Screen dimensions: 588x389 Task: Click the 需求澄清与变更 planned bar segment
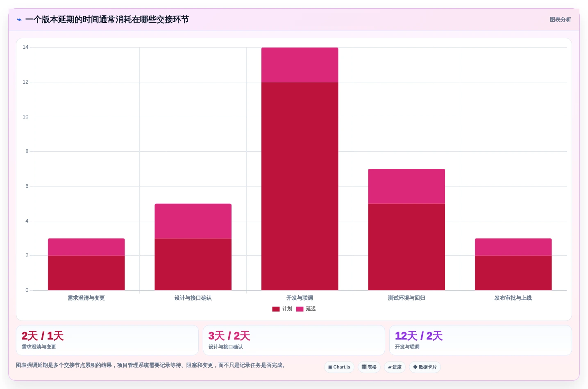click(x=86, y=273)
